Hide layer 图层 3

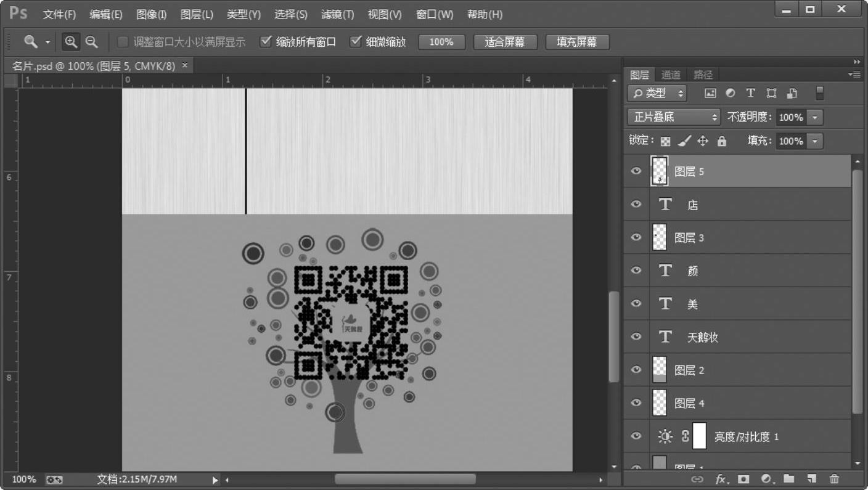click(x=636, y=238)
